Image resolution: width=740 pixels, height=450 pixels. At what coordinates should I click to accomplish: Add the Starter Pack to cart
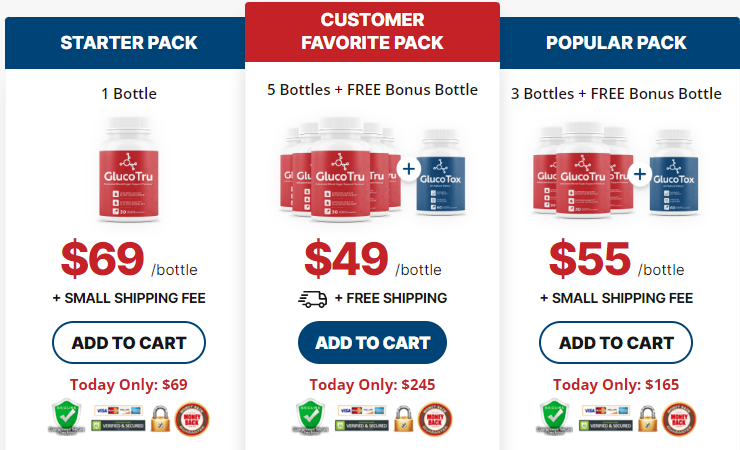coord(128,342)
